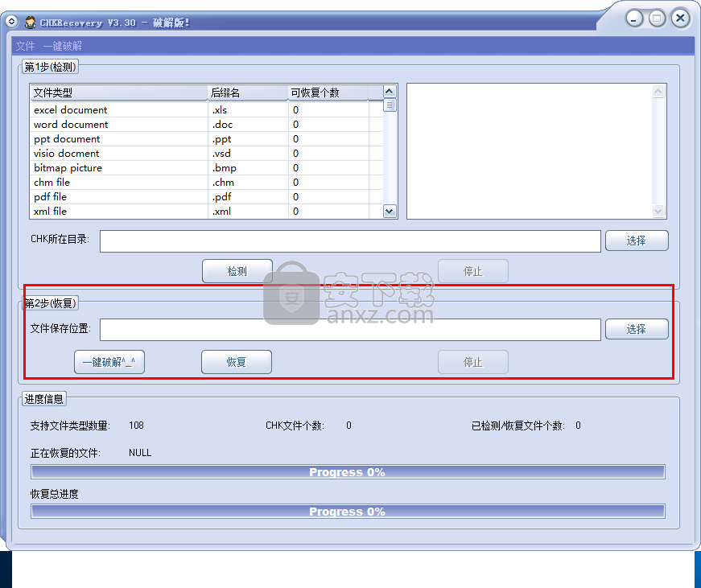Minimize the CHKRecovery window
Screen dimensions: 701x588
coord(634,19)
